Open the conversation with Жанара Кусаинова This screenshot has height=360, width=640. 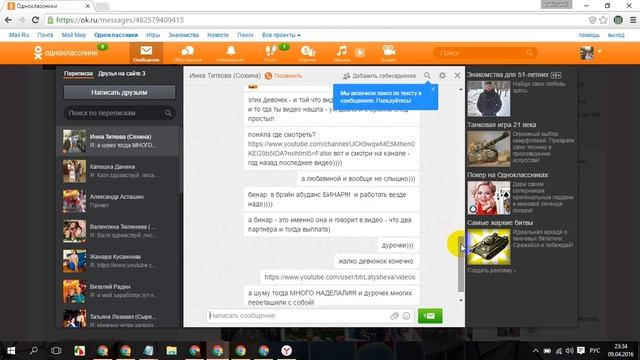pos(118,261)
